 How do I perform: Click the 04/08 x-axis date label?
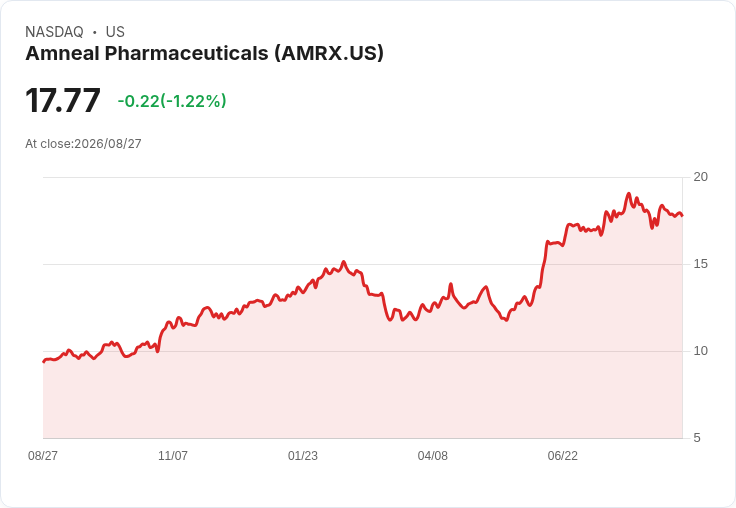(x=433, y=455)
